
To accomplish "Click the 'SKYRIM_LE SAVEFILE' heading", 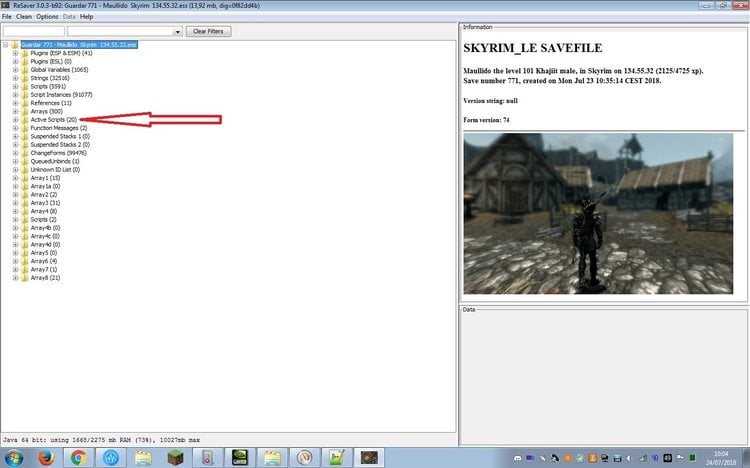I will coord(533,48).
